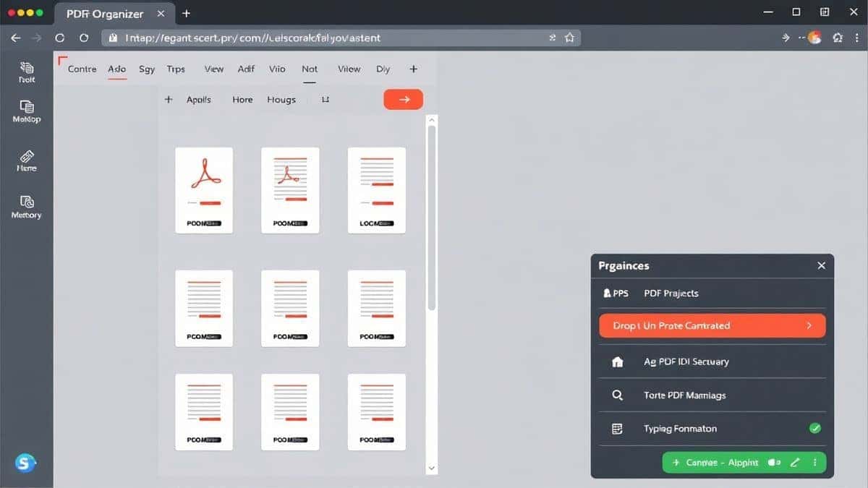Open a new browser tab with plus

click(186, 13)
